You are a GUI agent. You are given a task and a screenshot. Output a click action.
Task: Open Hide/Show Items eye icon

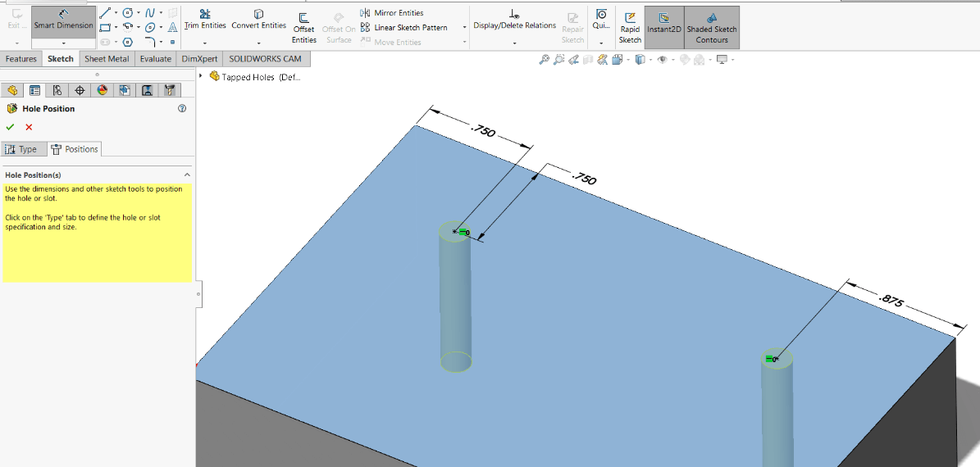661,59
